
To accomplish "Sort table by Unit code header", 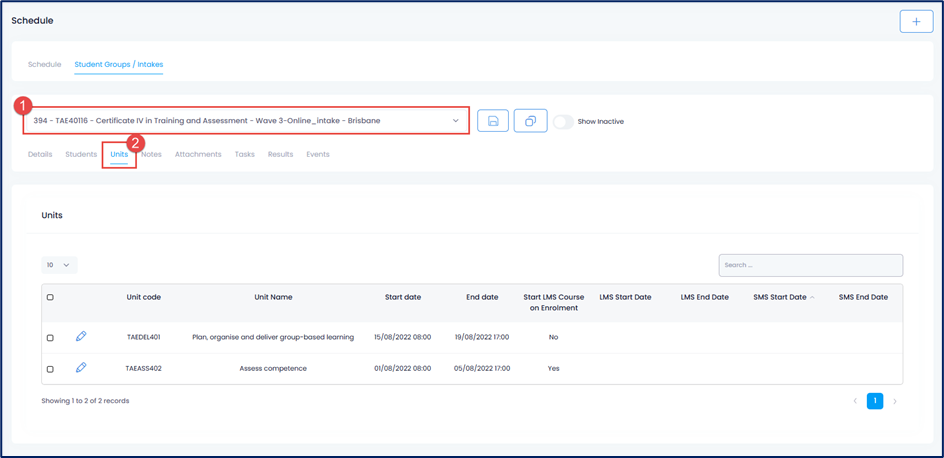I will click(143, 297).
